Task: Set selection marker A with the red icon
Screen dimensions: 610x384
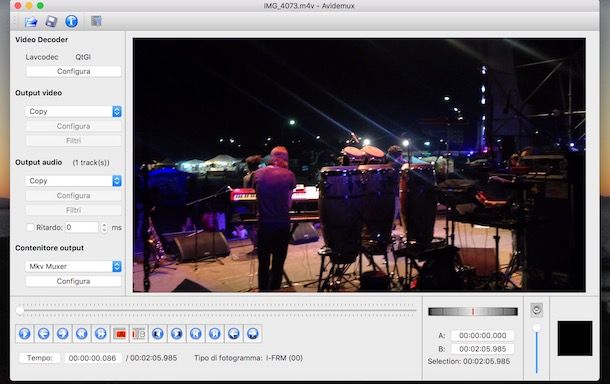Action: click(x=120, y=334)
